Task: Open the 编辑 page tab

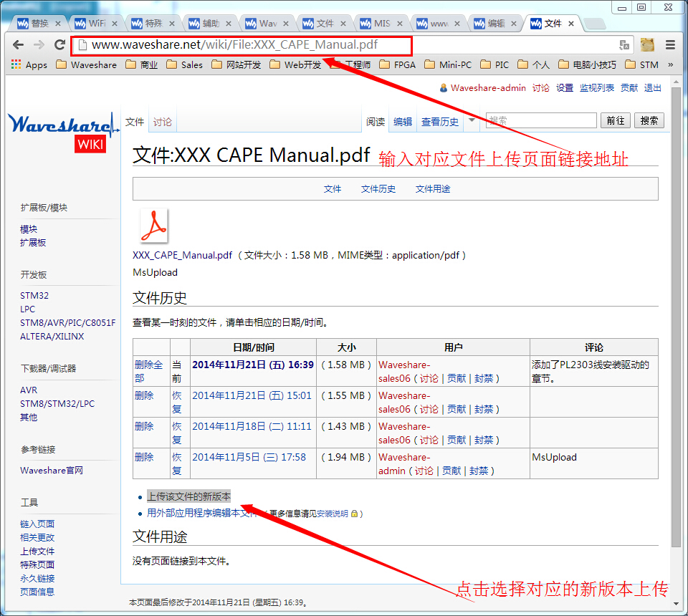Action: [x=403, y=122]
